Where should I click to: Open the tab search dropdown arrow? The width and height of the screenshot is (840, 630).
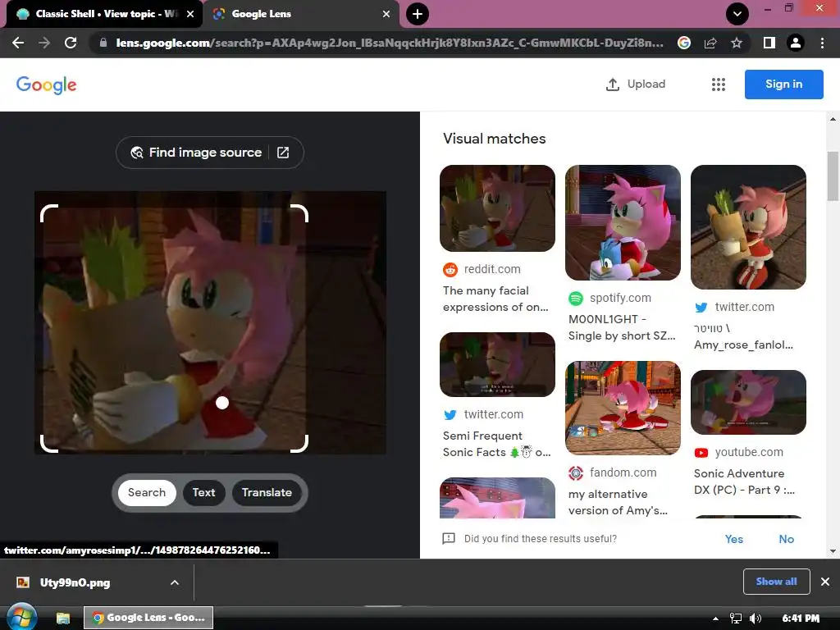click(737, 14)
